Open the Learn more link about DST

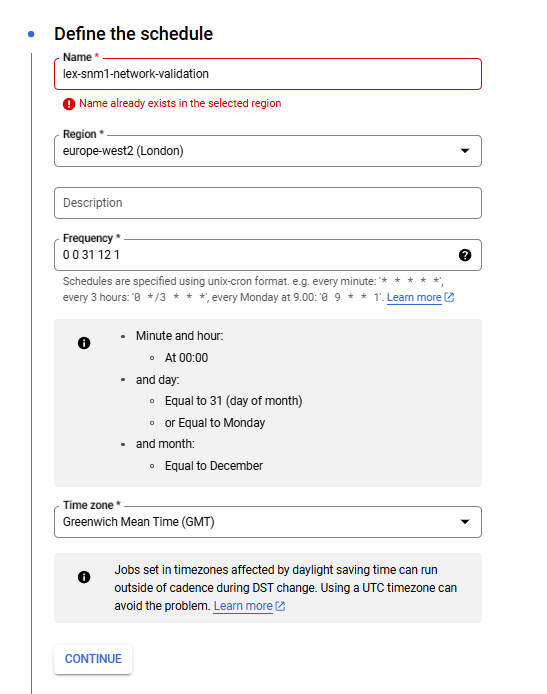[x=243, y=606]
